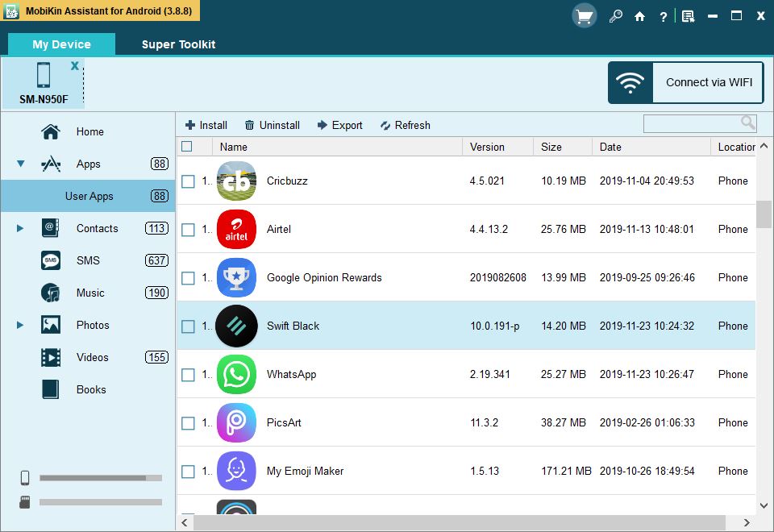Open the Videos category label
The image size is (774, 532).
pyautogui.click(x=92, y=357)
